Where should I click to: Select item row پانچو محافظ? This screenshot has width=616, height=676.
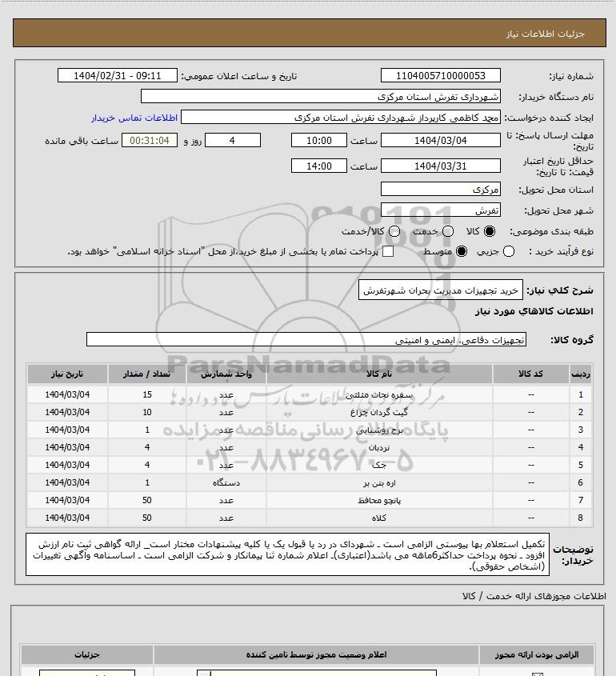(310, 500)
